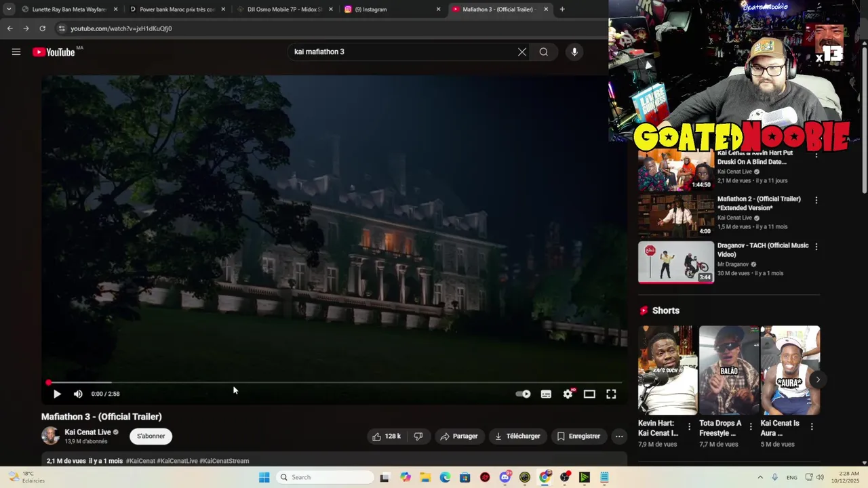Go forward in browser history

26,28
